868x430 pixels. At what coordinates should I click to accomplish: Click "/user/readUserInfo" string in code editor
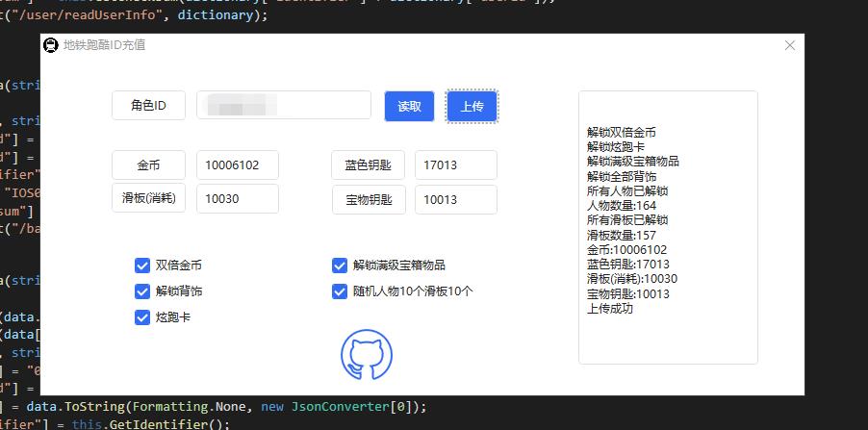pyautogui.click(x=89, y=15)
